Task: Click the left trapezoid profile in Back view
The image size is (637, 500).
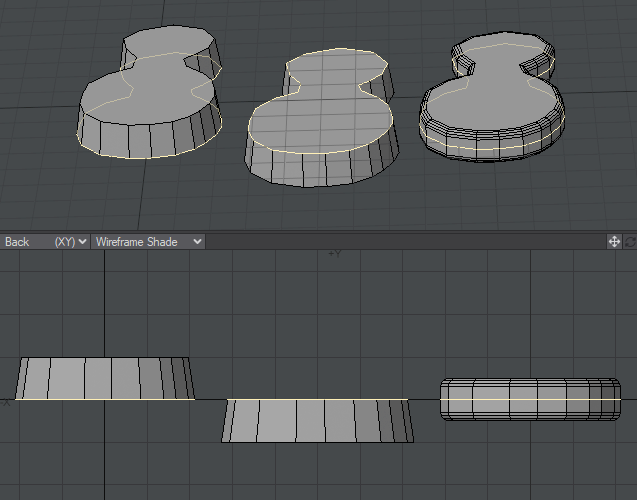Action: point(105,379)
